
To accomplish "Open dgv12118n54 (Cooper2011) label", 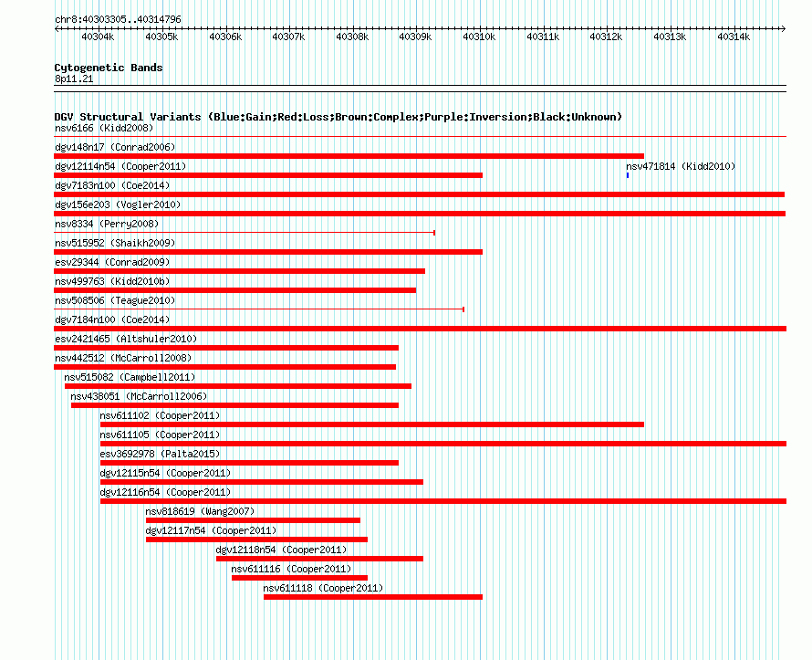I will [x=282, y=550].
